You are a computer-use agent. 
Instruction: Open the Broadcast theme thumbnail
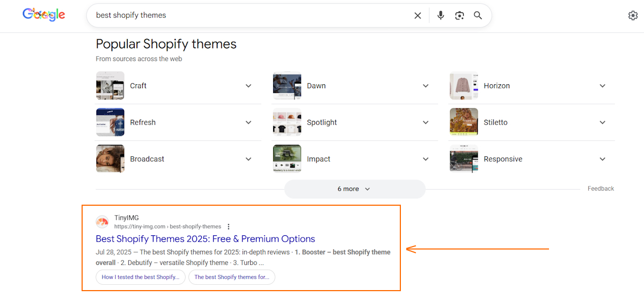[110, 159]
